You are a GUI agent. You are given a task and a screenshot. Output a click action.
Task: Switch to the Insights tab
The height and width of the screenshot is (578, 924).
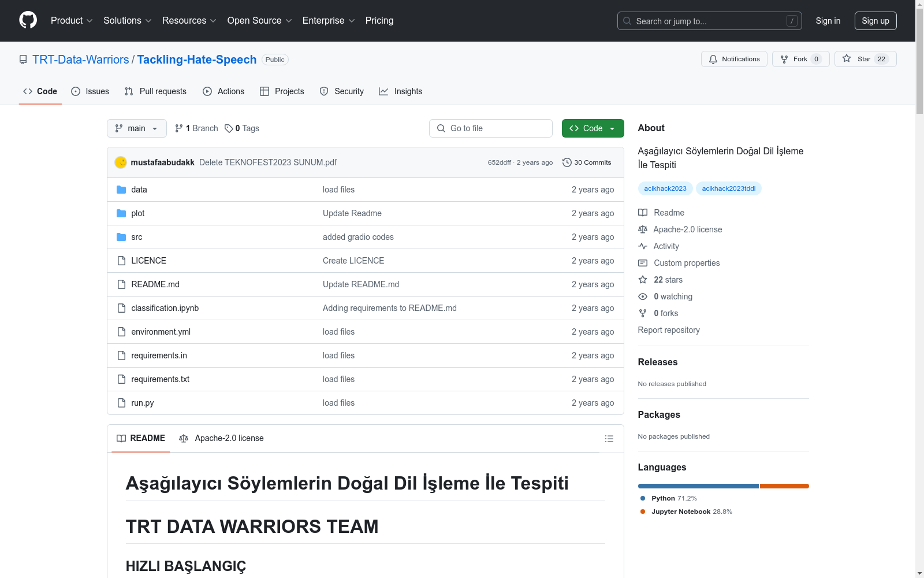pyautogui.click(x=401, y=91)
